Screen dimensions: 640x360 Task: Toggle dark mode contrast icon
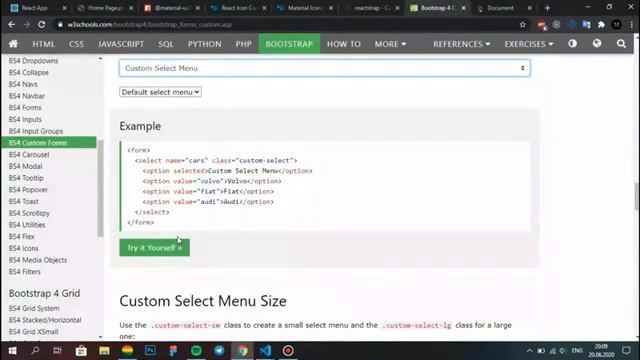[x=573, y=43]
